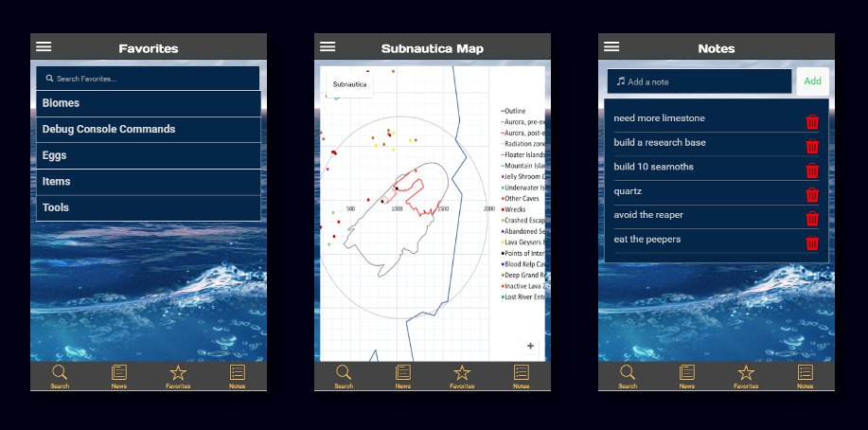Viewport: 868px width, 430px height.
Task: Zoom in with the map plus button
Action: tap(530, 346)
